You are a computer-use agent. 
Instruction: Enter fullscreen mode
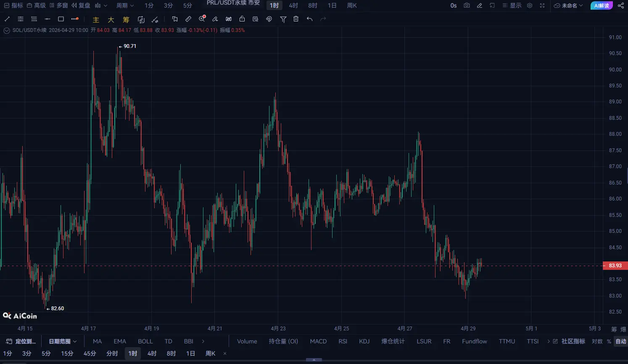(542, 5)
